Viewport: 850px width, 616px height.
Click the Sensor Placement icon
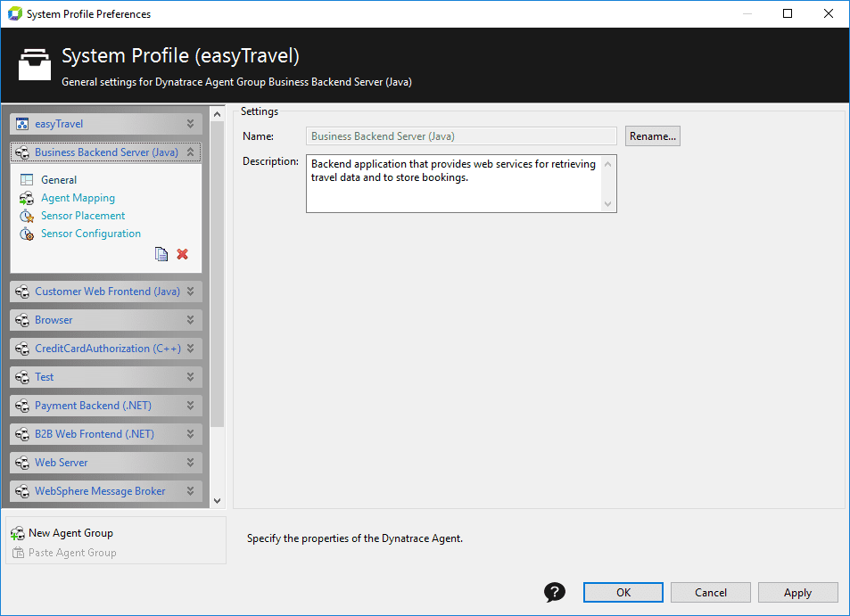tap(27, 216)
